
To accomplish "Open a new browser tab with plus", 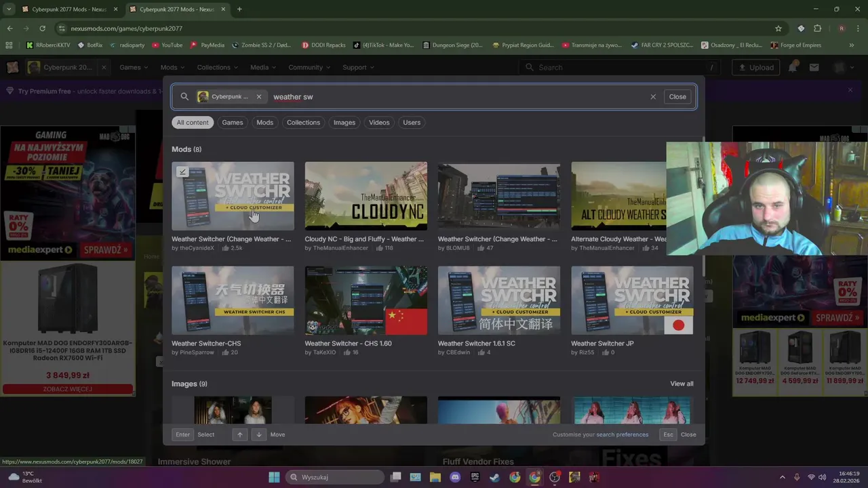I will tap(239, 9).
